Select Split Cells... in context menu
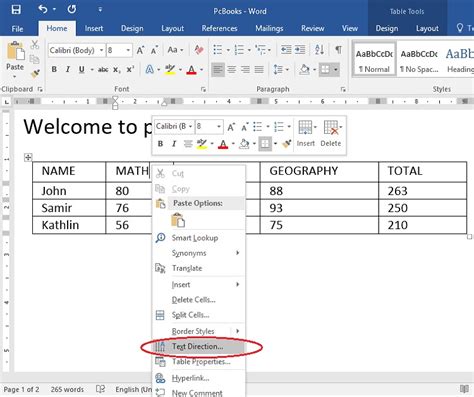Image resolution: width=474 pixels, height=397 pixels. (199, 315)
